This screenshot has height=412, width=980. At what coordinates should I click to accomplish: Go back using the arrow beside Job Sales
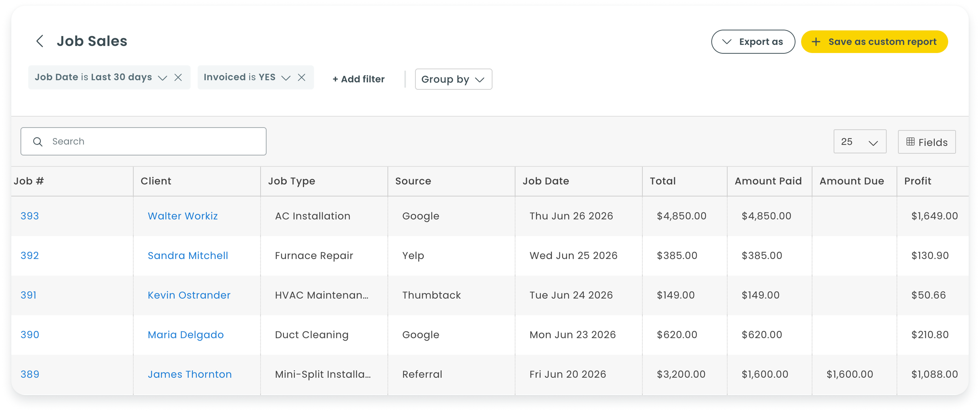[40, 41]
